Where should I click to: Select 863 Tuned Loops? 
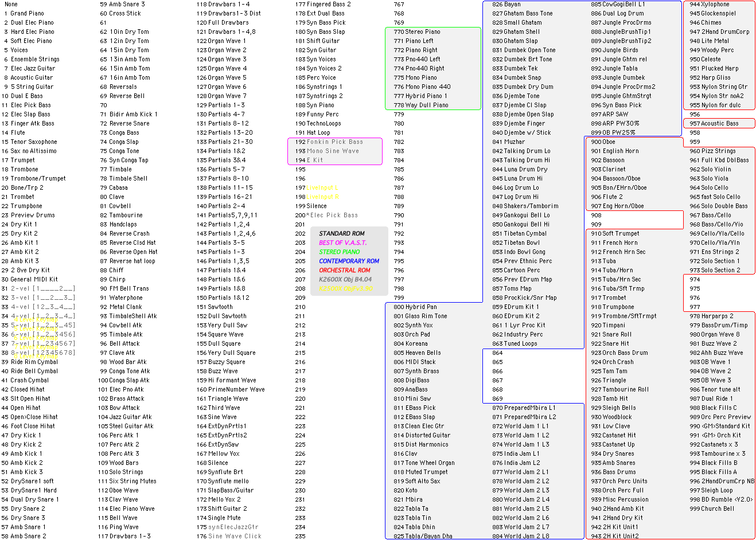(x=515, y=343)
